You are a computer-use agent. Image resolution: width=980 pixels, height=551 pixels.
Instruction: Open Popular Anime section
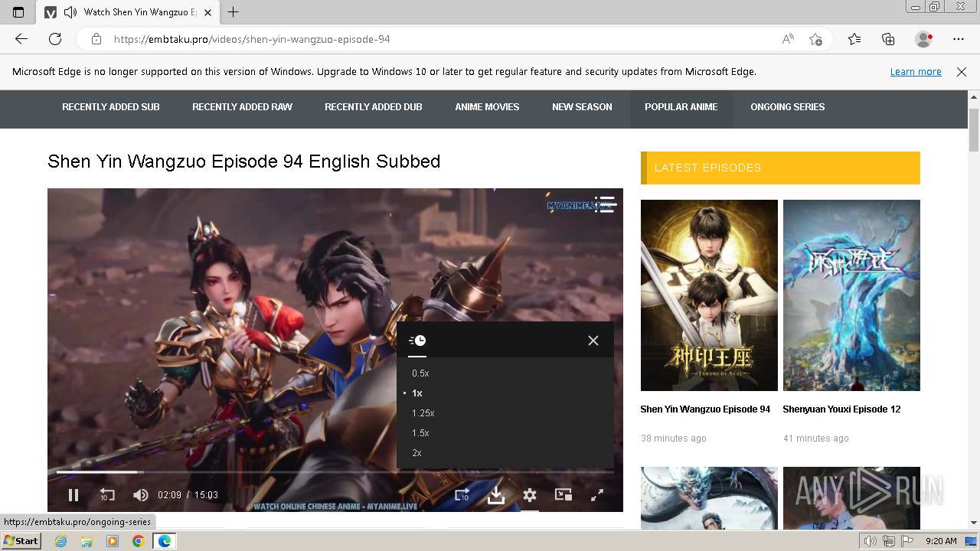(x=681, y=107)
